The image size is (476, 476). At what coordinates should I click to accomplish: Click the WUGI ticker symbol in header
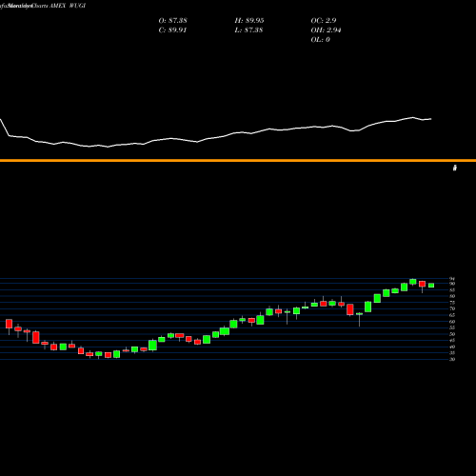(x=77, y=6)
